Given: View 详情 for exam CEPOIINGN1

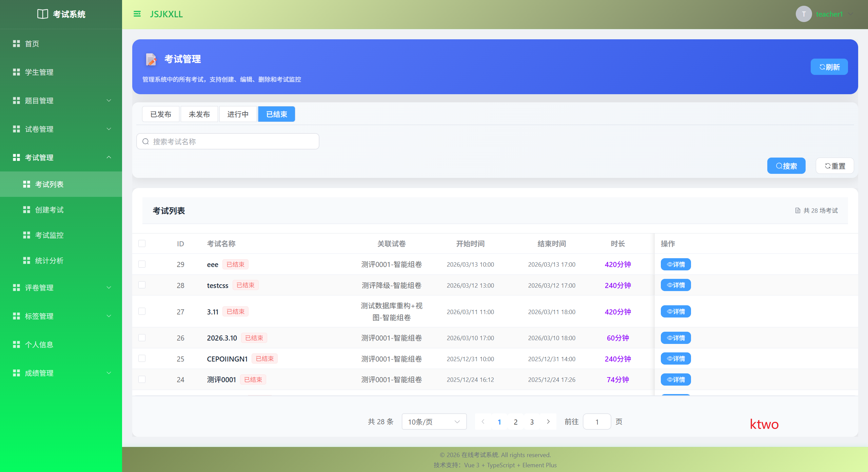Looking at the screenshot, I should tap(675, 358).
